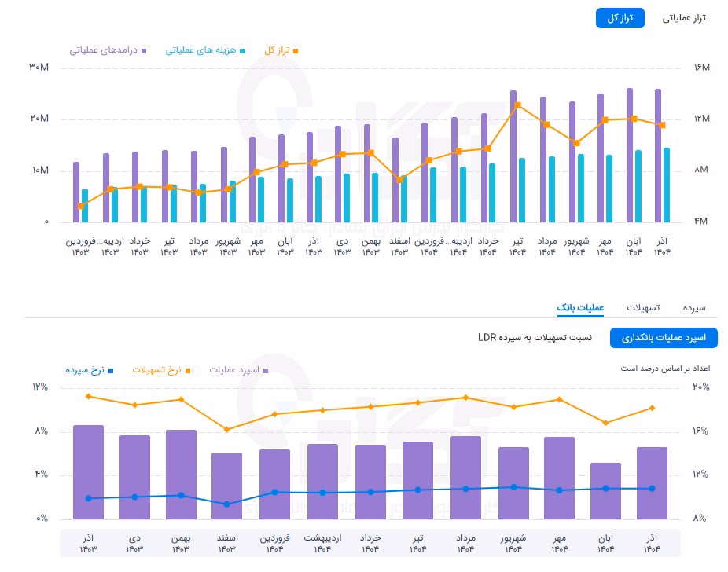Open the سپرده tab
The image size is (728, 572).
pos(694,307)
